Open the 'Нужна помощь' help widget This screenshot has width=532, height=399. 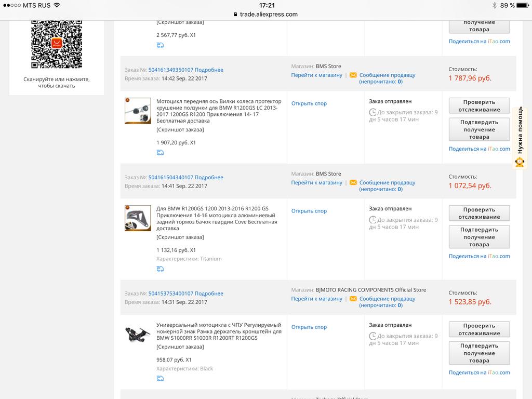point(520,138)
